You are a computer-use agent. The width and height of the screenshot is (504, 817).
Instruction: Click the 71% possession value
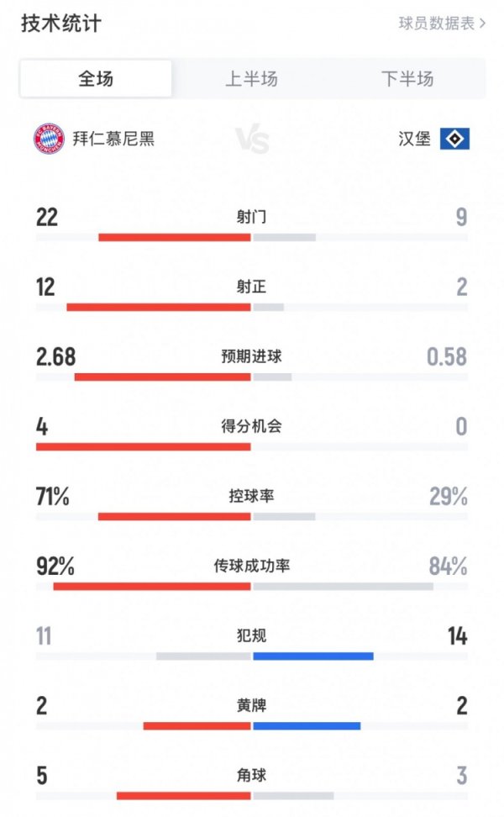tap(52, 497)
